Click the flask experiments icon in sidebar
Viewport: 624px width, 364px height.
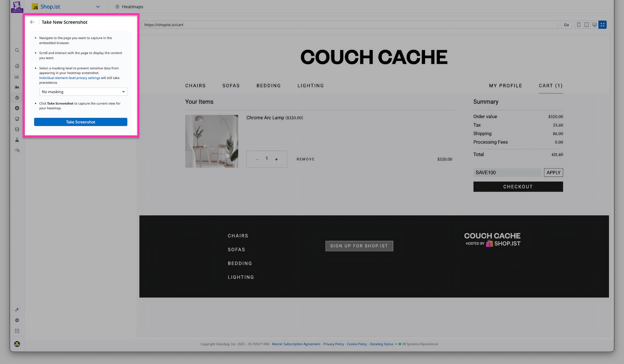click(17, 140)
